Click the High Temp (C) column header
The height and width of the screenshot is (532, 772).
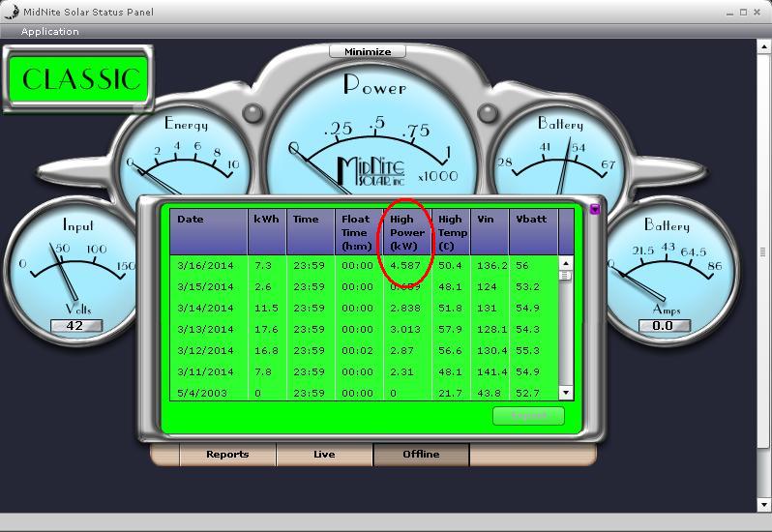pyautogui.click(x=451, y=232)
